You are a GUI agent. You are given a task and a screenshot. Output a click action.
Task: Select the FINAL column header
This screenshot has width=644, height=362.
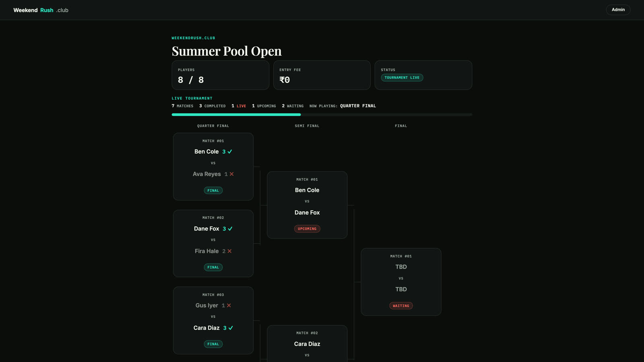[x=401, y=126]
